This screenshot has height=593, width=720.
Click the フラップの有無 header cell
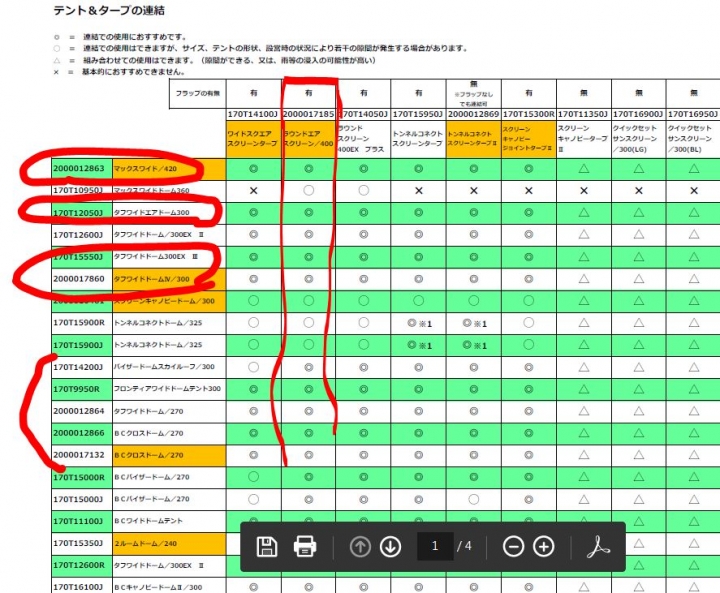click(x=197, y=94)
